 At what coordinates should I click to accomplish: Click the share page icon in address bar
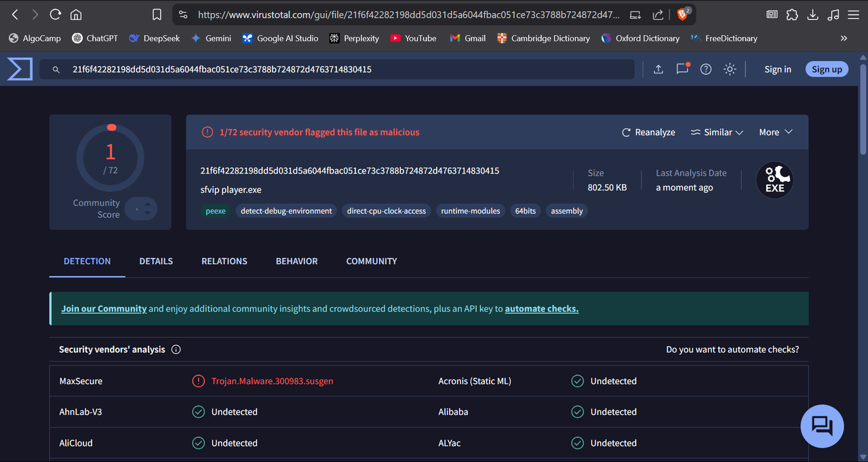[x=658, y=14]
